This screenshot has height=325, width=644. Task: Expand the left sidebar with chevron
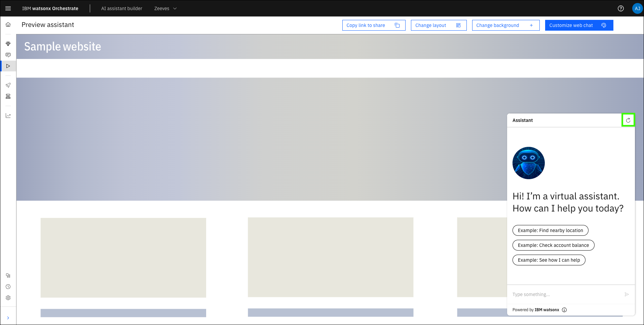click(8, 318)
